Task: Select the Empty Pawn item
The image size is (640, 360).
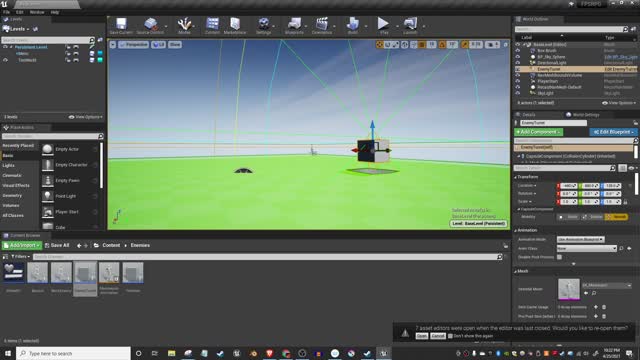Action: tap(67, 180)
